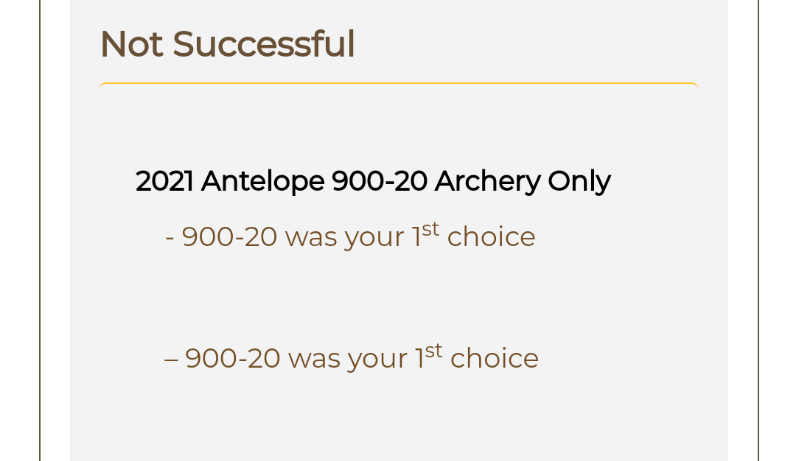The width and height of the screenshot is (796, 461).
Task: Click the word "Not" in the heading
Action: 132,45
